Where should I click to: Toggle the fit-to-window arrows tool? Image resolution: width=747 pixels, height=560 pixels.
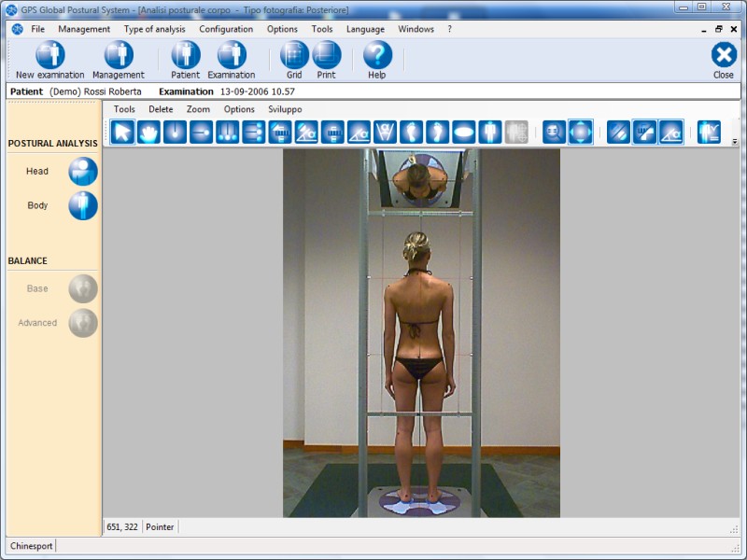coord(581,132)
